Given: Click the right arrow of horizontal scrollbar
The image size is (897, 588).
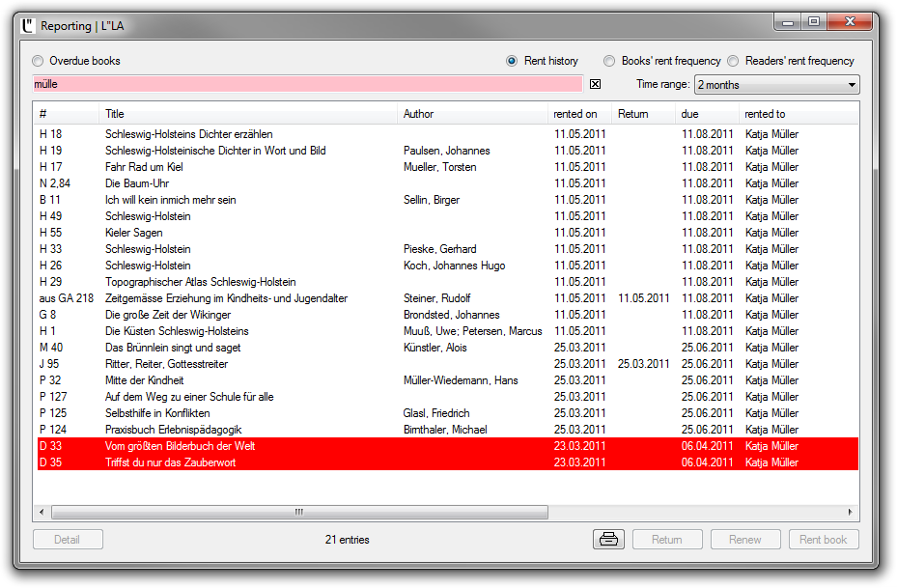Looking at the screenshot, I should (x=850, y=512).
